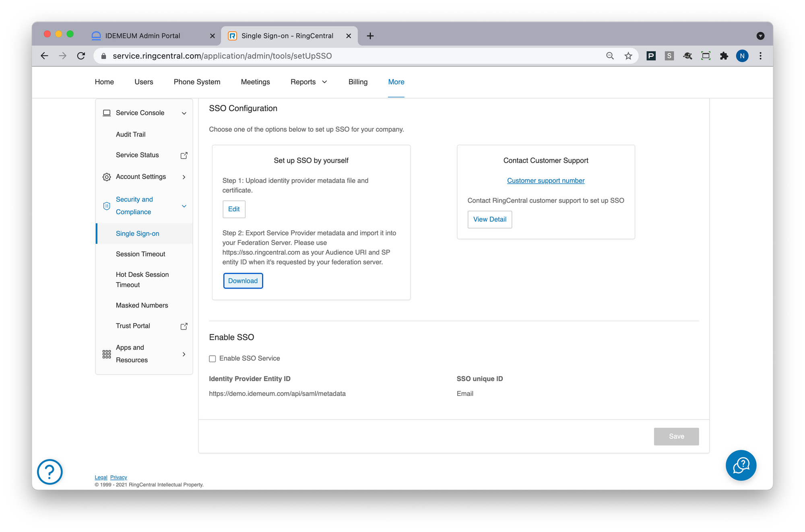Select Single Sign-on in the sidebar
This screenshot has height=532, width=805.
pyautogui.click(x=144, y=234)
